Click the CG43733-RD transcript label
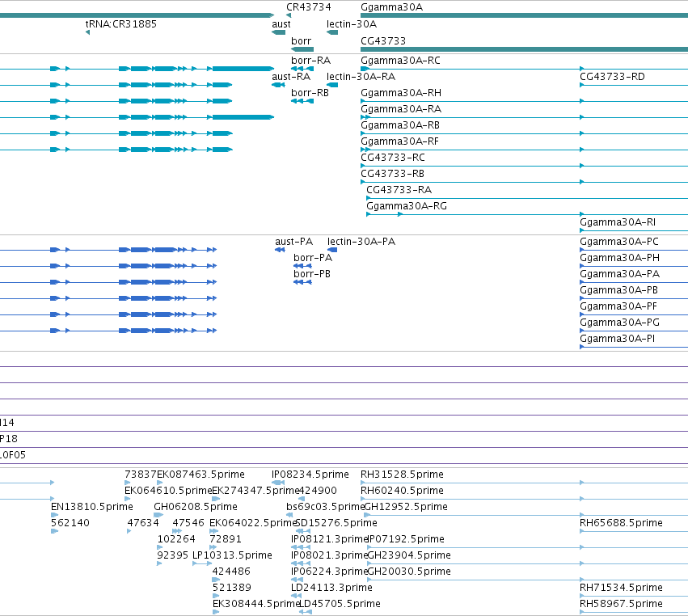This screenshot has height=616, width=688. click(612, 77)
